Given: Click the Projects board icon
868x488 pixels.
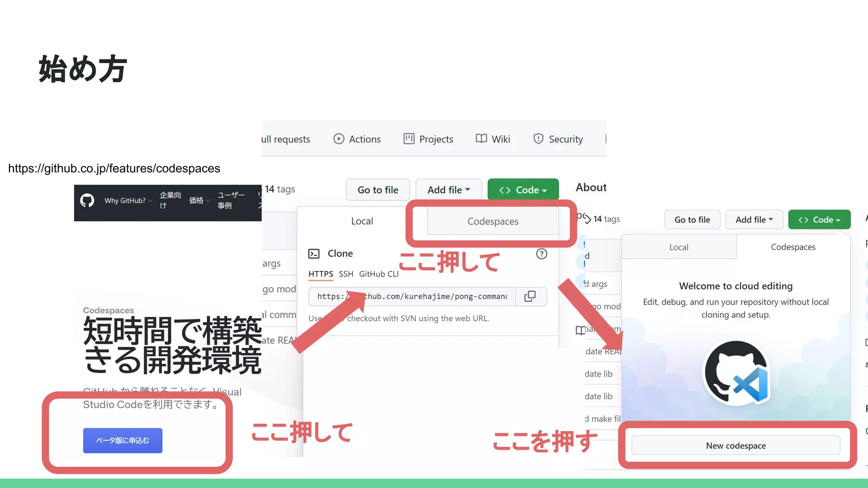Looking at the screenshot, I should point(409,139).
